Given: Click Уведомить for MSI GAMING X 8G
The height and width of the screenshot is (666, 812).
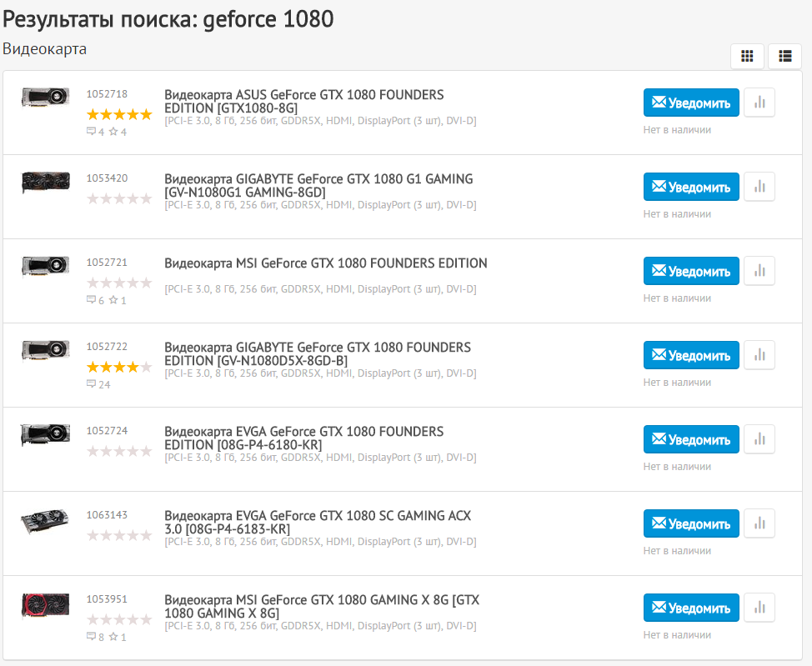Looking at the screenshot, I should pos(691,608).
